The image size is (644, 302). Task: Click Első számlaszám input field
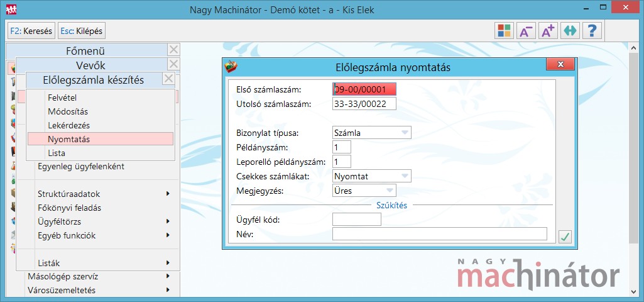pos(364,89)
